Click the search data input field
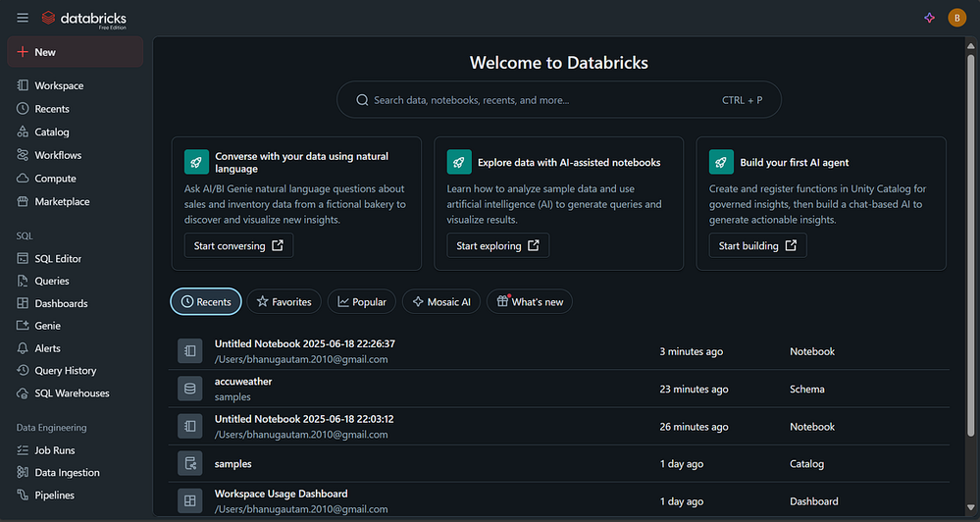The height and width of the screenshot is (522, 980). click(x=540, y=100)
